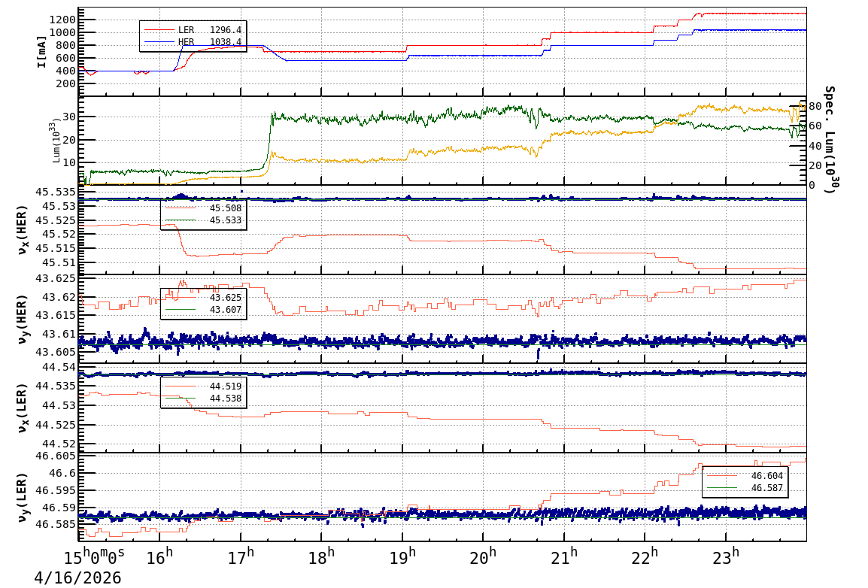Select the red line sample beside 46.604
The height and width of the screenshot is (588, 868).
[x=722, y=476]
